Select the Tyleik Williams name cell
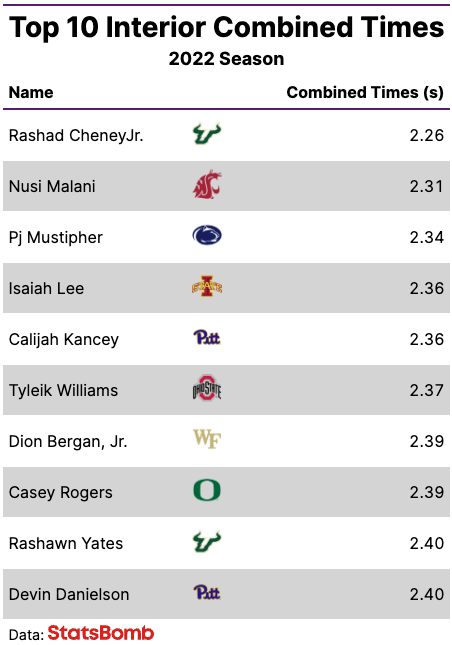Screen dimensions: 452x645 (x=63, y=390)
